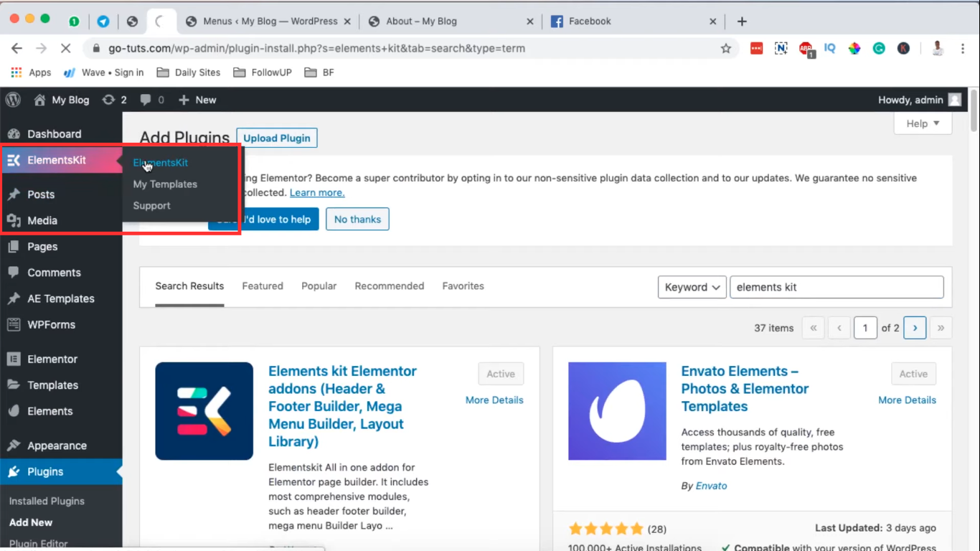Image resolution: width=980 pixels, height=551 pixels.
Task: Open My Blog home icon in admin bar
Action: (39, 100)
